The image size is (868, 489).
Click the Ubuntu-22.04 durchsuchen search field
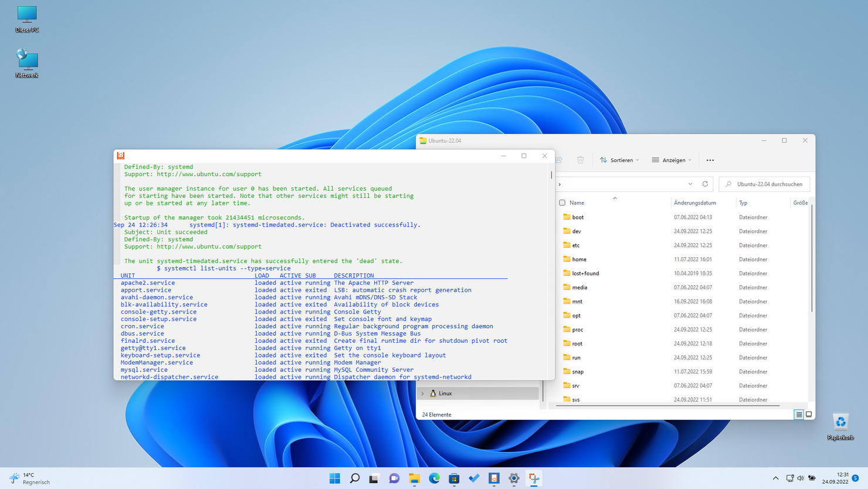tap(769, 184)
